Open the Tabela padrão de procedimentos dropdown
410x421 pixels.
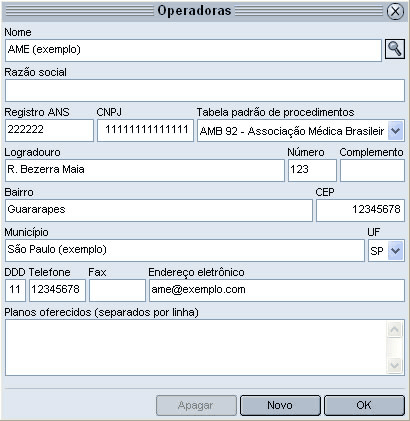[x=396, y=131]
